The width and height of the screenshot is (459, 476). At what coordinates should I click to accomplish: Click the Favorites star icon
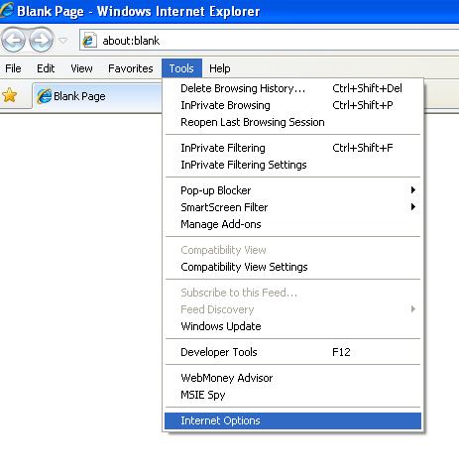9,95
